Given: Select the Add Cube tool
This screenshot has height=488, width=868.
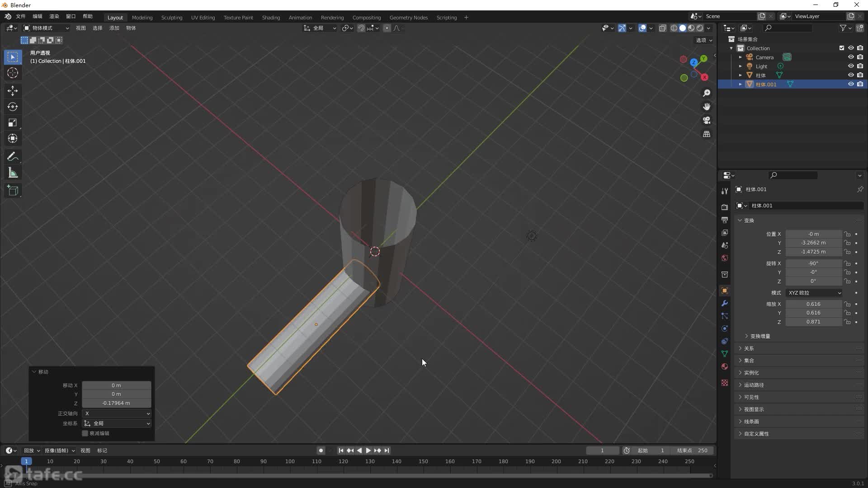Looking at the screenshot, I should 13,191.
